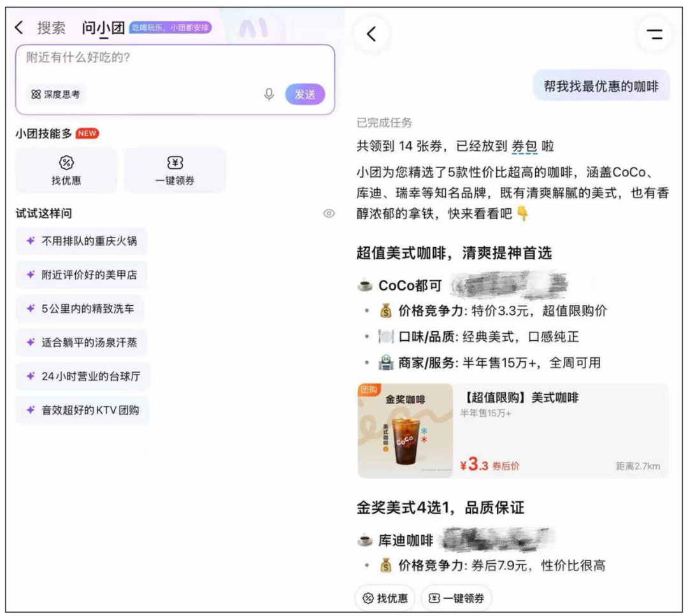Select suggestion 音效超好的KTV团购
The height and width of the screenshot is (616, 688).
[82, 410]
